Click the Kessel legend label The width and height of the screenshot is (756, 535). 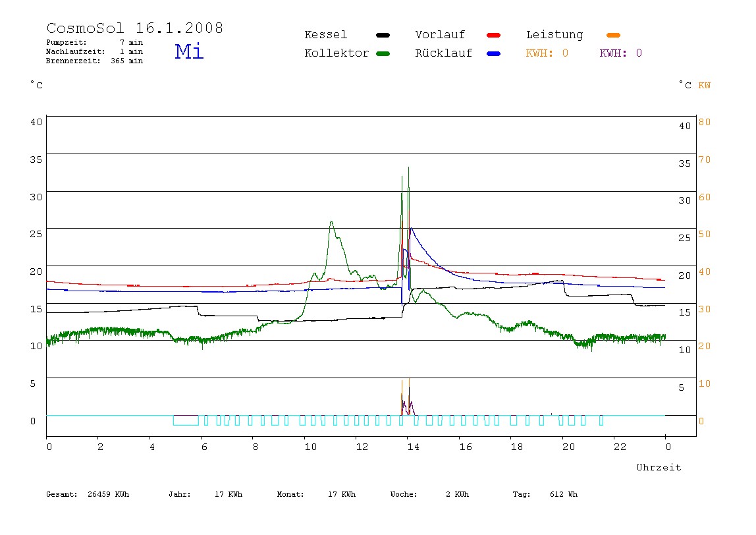pyautogui.click(x=326, y=35)
